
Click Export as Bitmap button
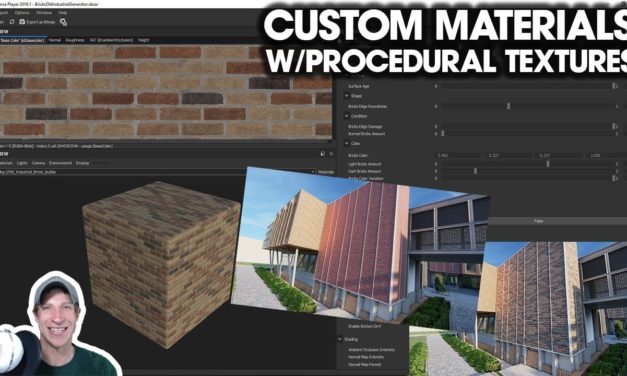[x=37, y=22]
